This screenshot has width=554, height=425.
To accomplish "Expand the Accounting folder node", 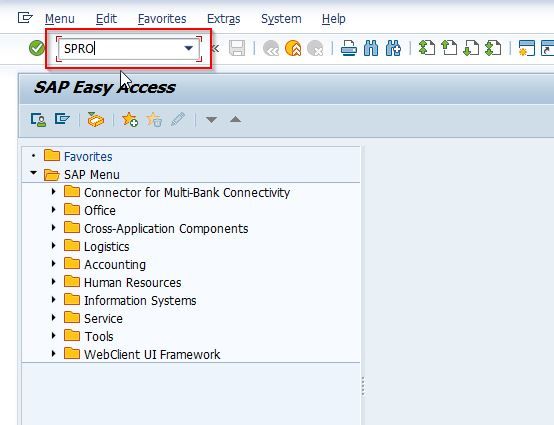I will pyautogui.click(x=54, y=264).
